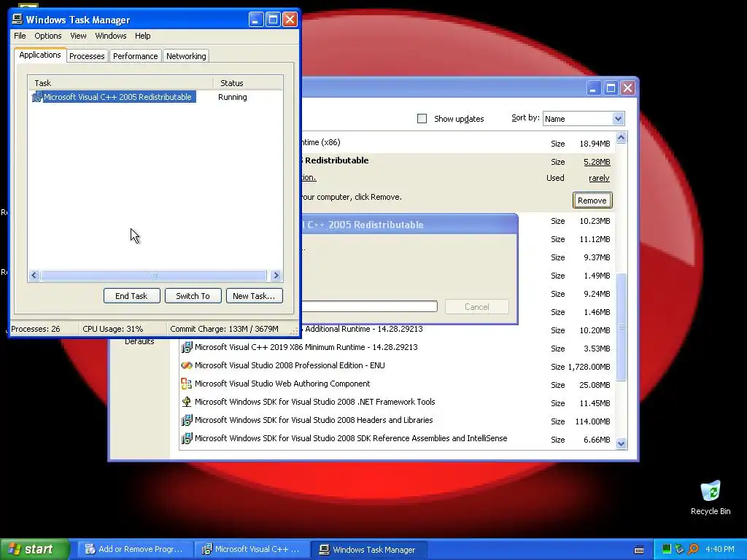Image resolution: width=747 pixels, height=560 pixels.
Task: Click the Task Manager horizontal scrollbar thumb
Action: pos(153,275)
